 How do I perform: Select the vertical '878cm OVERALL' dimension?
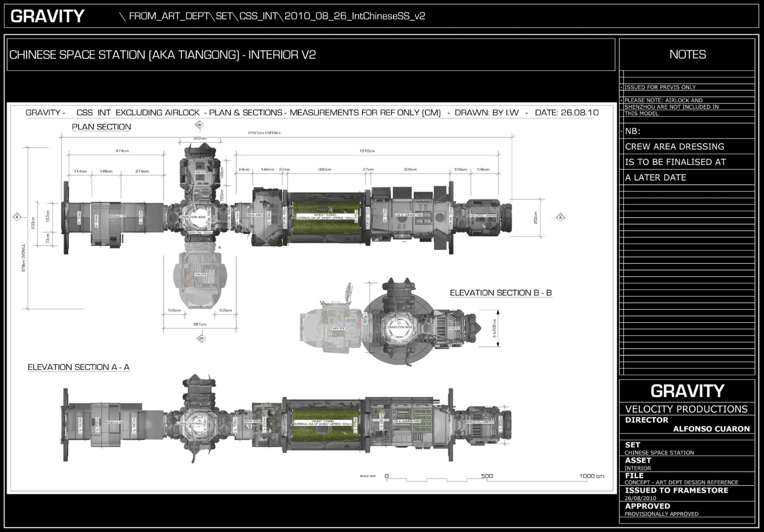(23, 257)
